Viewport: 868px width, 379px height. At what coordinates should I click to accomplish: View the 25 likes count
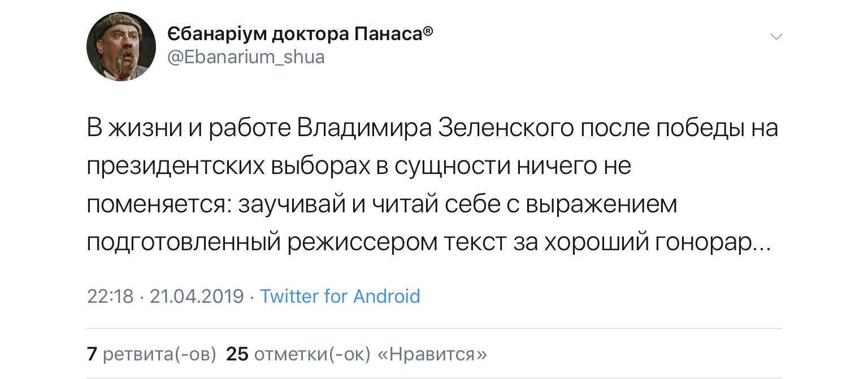tap(237, 354)
